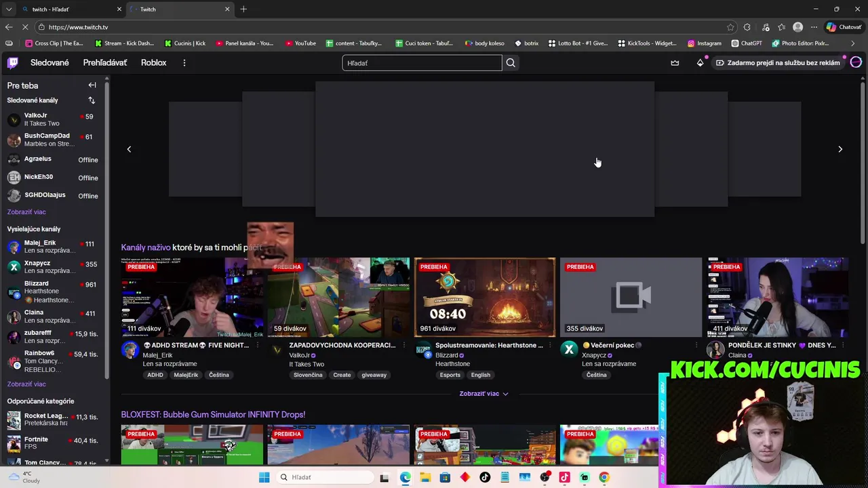Sort followed channels with arrows icon
Image resolution: width=868 pixels, height=488 pixels.
click(x=92, y=100)
